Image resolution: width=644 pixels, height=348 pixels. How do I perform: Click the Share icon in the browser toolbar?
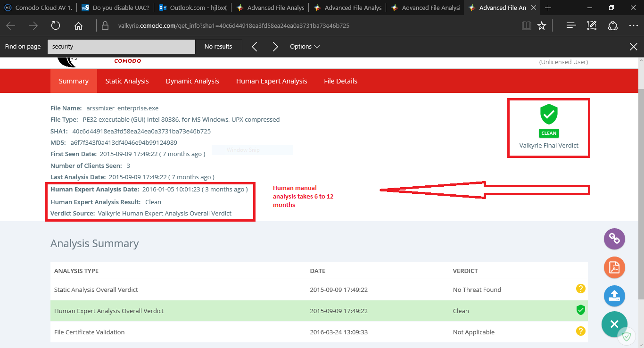(x=613, y=26)
